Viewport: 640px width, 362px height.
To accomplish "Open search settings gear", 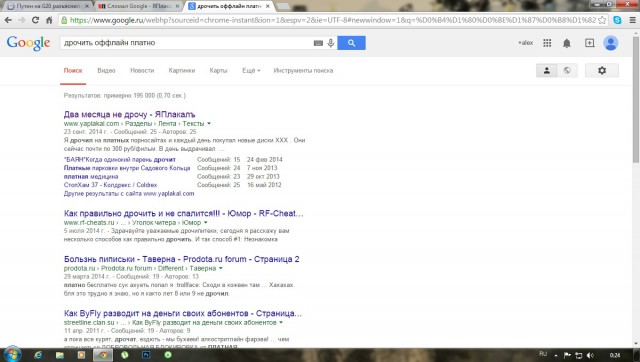I will click(x=602, y=71).
